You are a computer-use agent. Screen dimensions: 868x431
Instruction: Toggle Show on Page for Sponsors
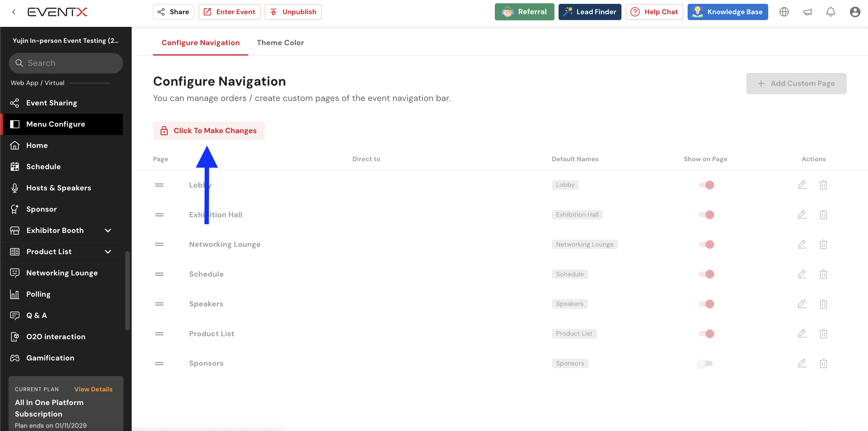pyautogui.click(x=705, y=363)
